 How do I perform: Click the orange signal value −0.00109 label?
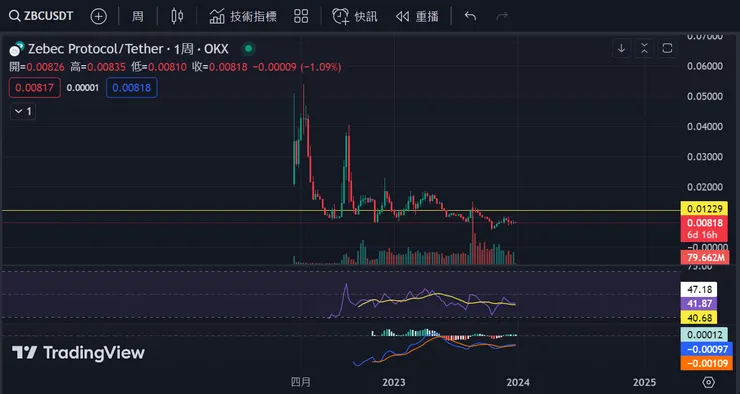pos(706,363)
